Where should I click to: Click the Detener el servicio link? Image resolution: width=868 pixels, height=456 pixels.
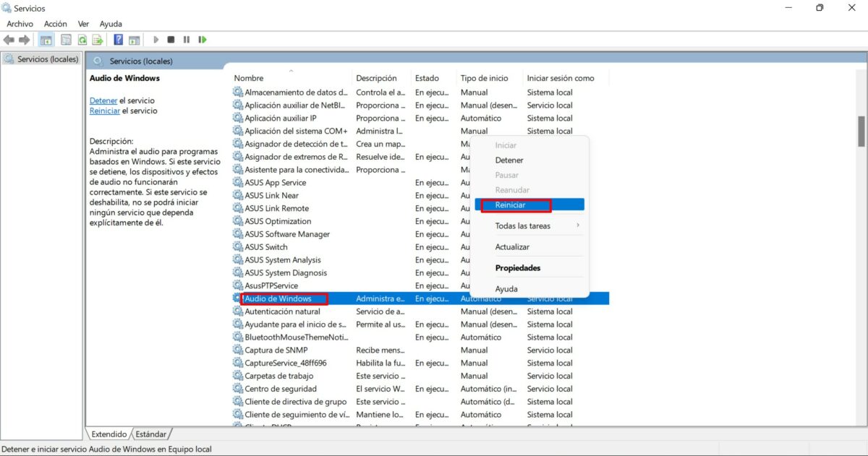[x=103, y=100]
